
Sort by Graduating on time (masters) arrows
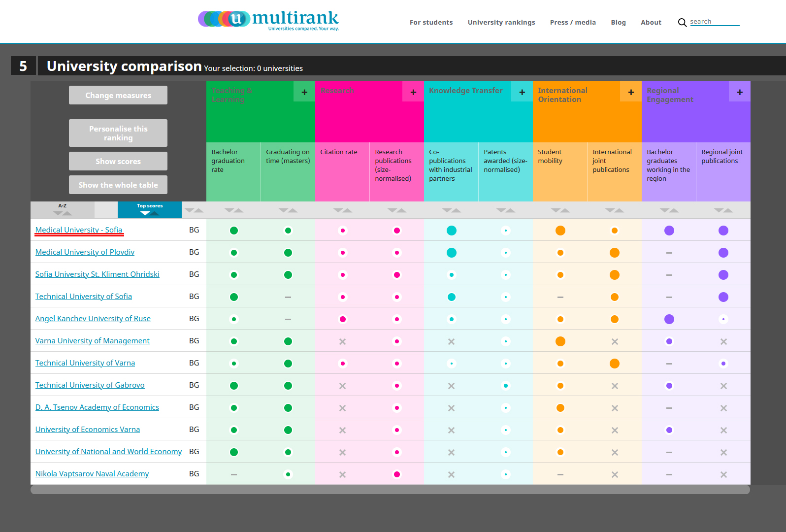[288, 210]
